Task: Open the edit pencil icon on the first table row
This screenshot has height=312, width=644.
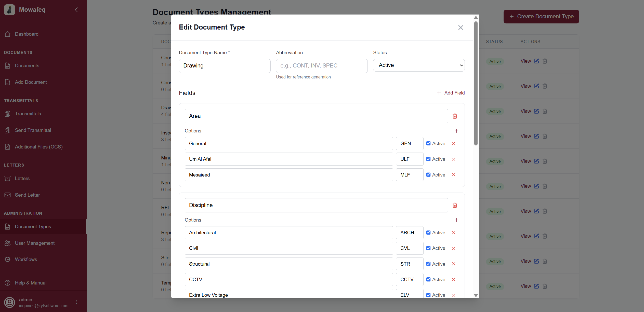Action: tap(536, 61)
